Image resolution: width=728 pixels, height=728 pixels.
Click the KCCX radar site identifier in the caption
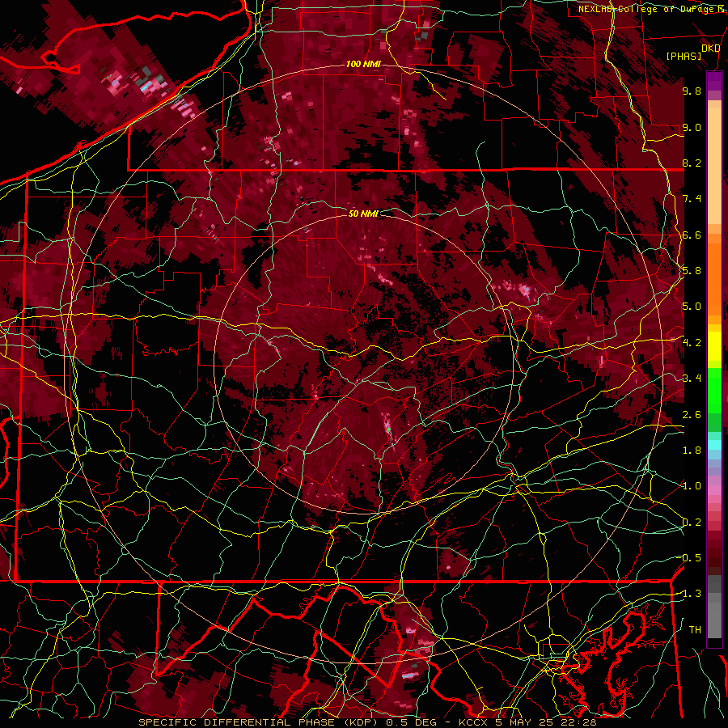click(x=474, y=722)
